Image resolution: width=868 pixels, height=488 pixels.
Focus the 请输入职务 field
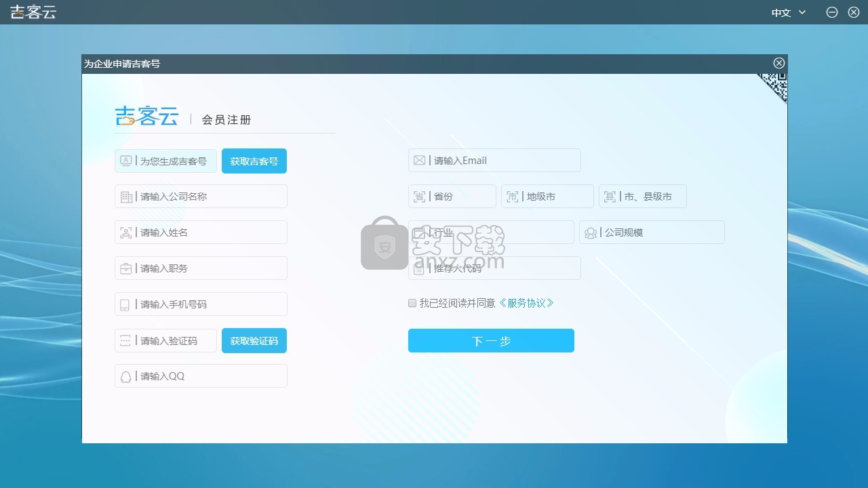coord(201,268)
